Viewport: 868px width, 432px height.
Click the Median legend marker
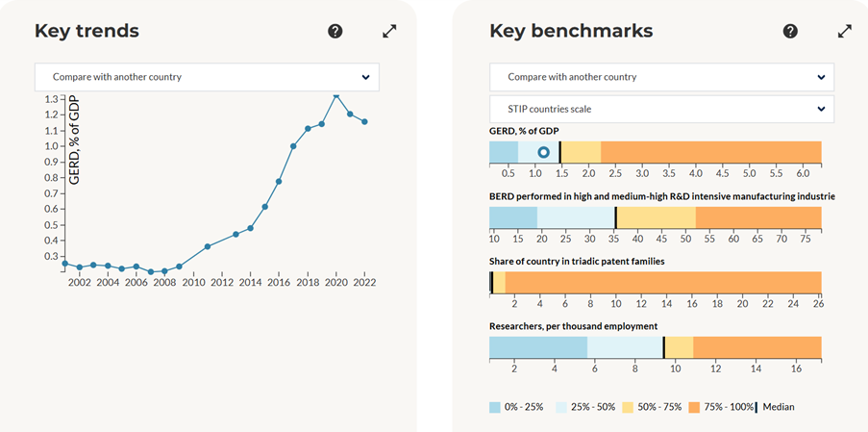(x=757, y=407)
